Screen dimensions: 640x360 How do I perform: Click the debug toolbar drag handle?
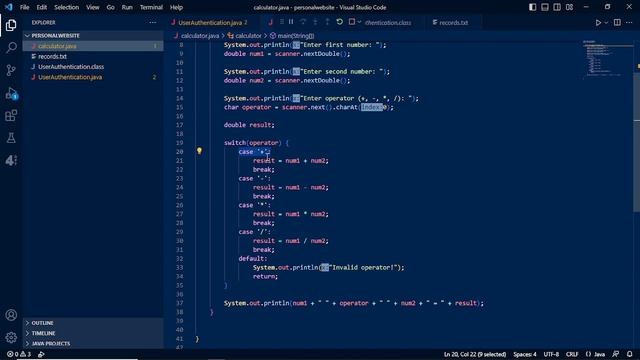tap(282, 22)
